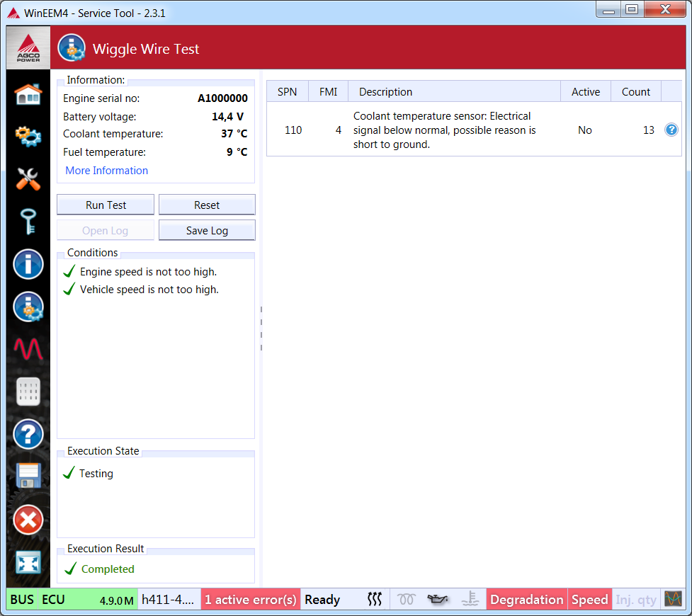Click the key icon in sidebar
Image resolution: width=692 pixels, height=616 pixels.
coord(28,222)
